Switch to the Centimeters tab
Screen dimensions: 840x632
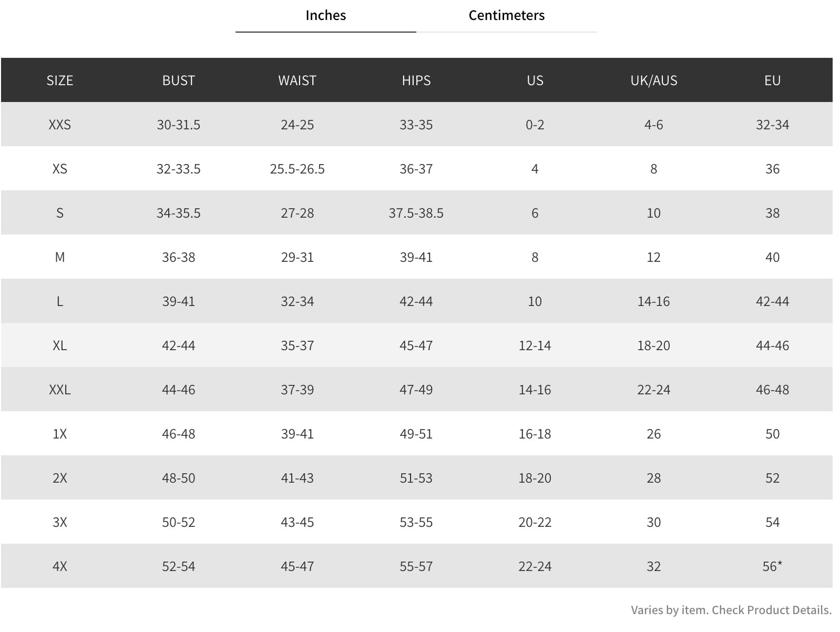click(506, 16)
